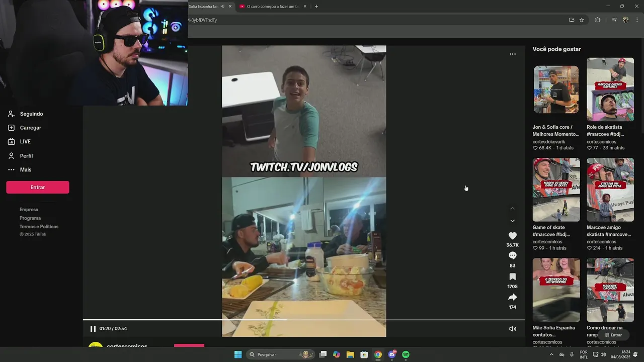
Task: Open the Windows Start menu
Action: tap(238, 354)
